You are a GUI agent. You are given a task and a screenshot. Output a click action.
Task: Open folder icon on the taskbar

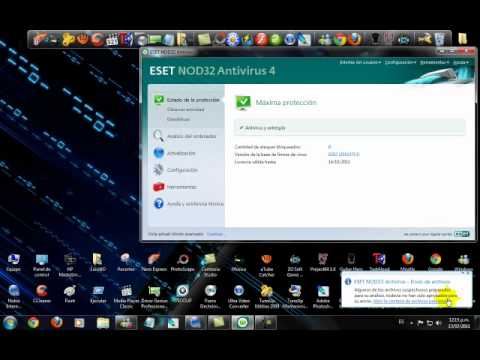tap(103, 323)
